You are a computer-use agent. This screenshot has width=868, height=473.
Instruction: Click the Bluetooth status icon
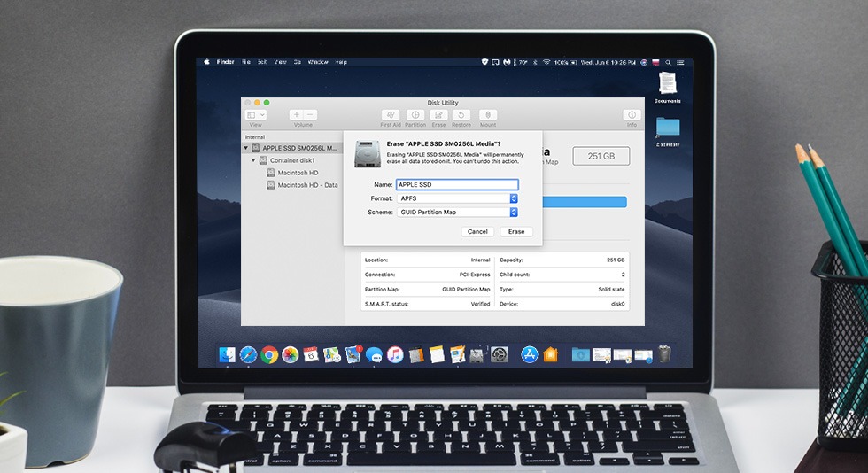(535, 63)
